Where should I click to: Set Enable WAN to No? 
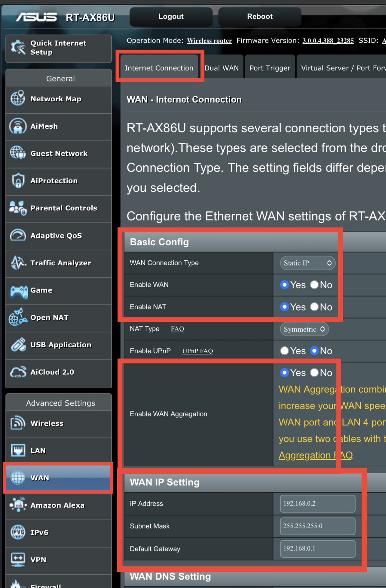(314, 285)
